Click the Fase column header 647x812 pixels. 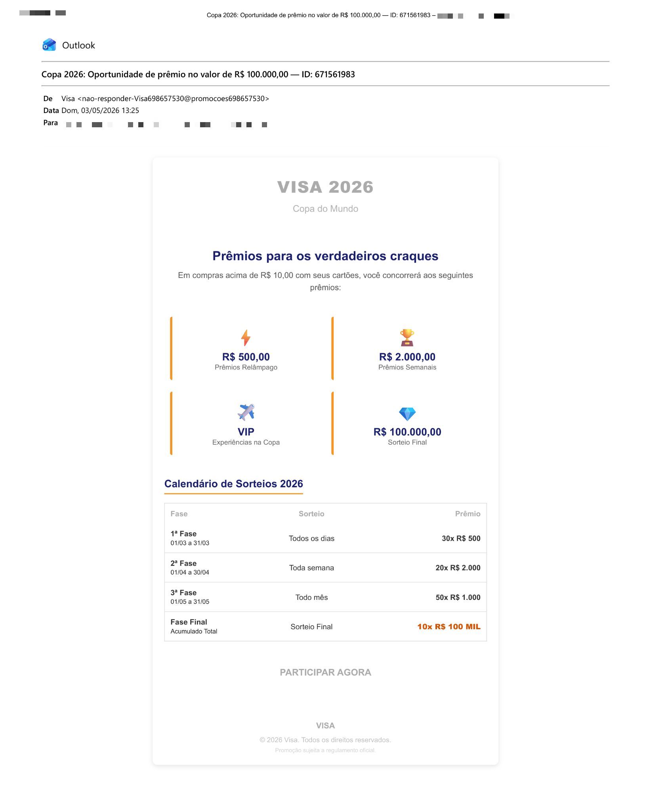click(179, 514)
